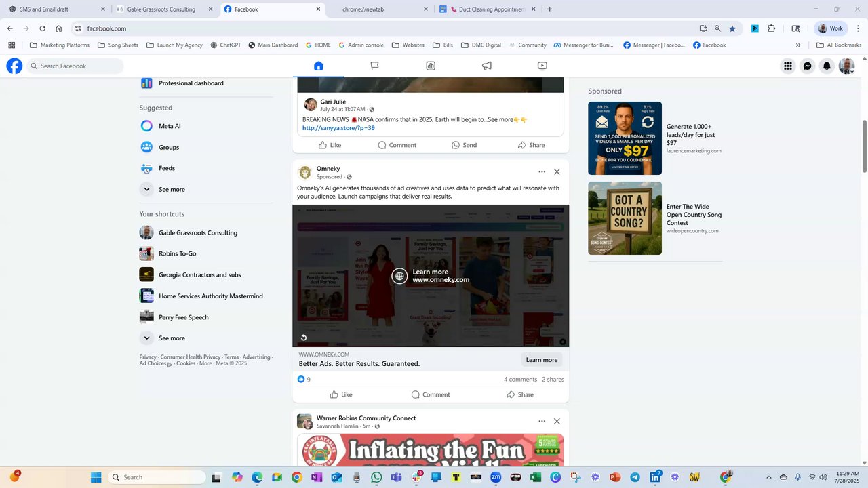Like the Gari Julie post

tap(330, 145)
